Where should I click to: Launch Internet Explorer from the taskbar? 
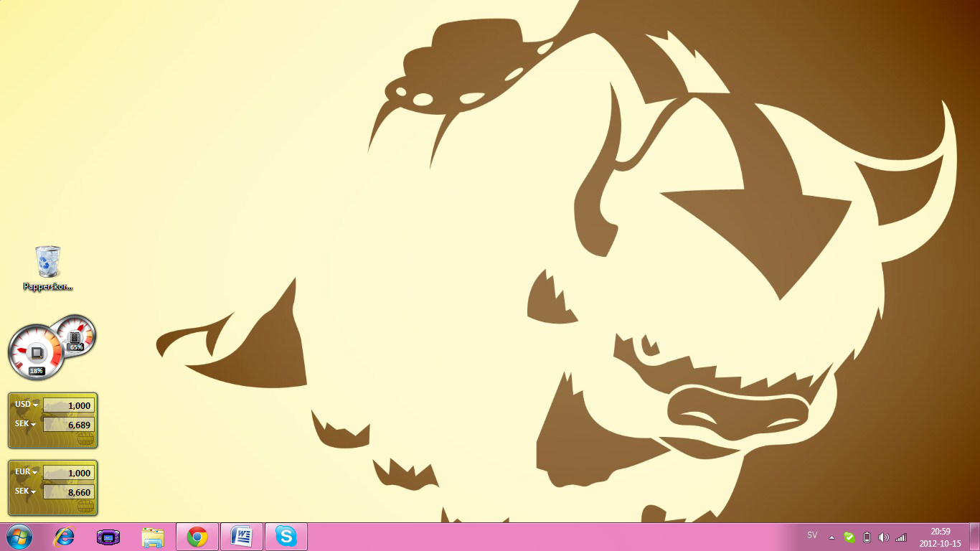click(x=65, y=537)
